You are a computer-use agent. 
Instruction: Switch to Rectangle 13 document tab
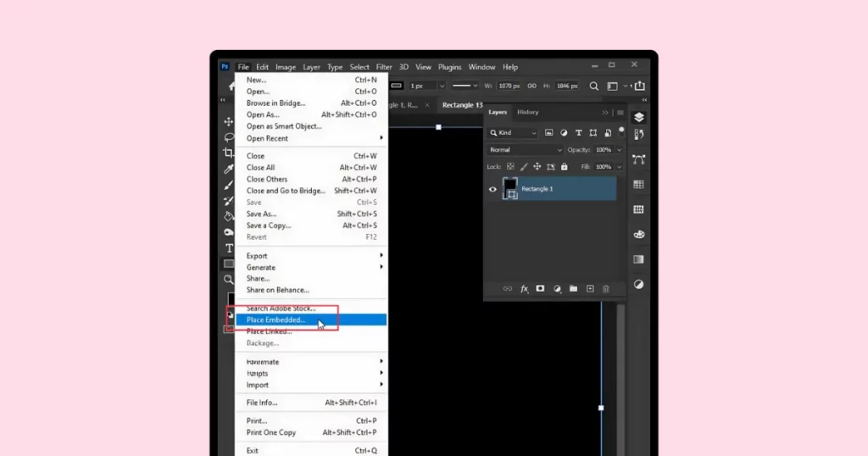(x=462, y=105)
